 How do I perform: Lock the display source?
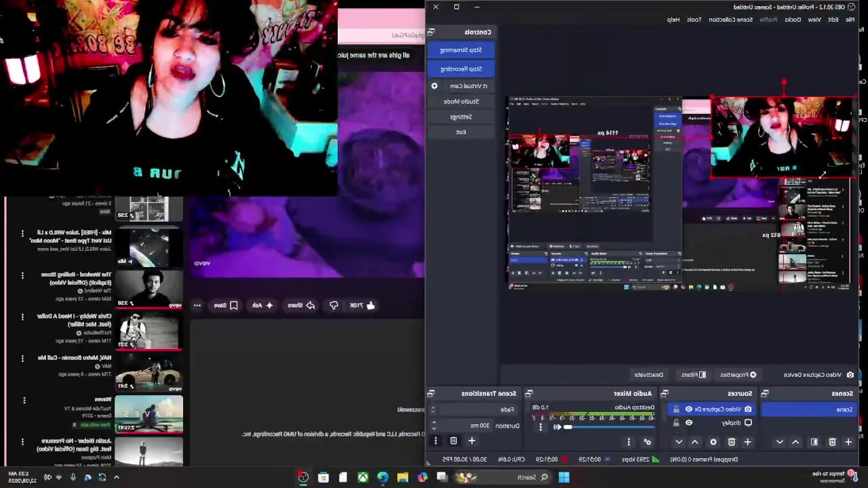(x=675, y=422)
